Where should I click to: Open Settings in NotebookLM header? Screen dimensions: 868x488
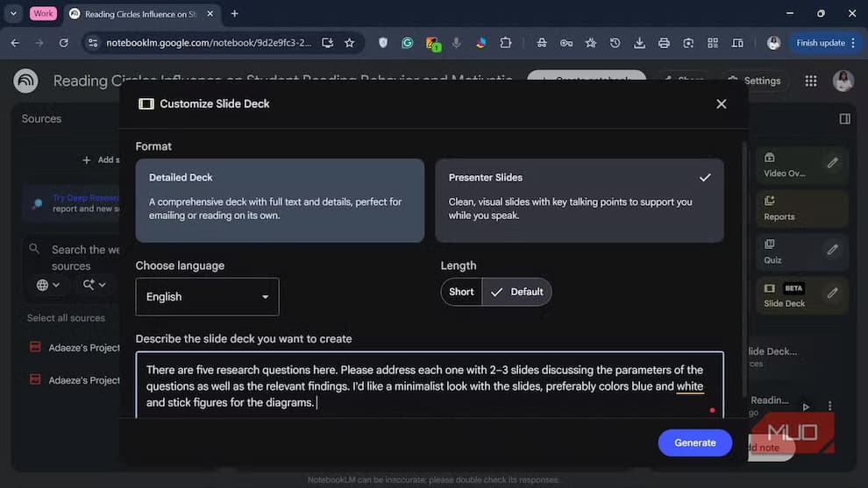[x=753, y=81]
